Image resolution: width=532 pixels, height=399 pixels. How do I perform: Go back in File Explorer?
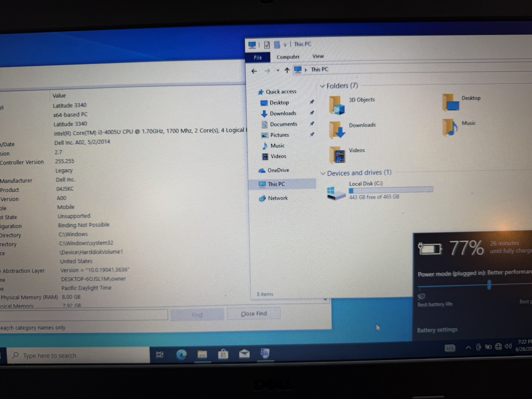(x=254, y=71)
